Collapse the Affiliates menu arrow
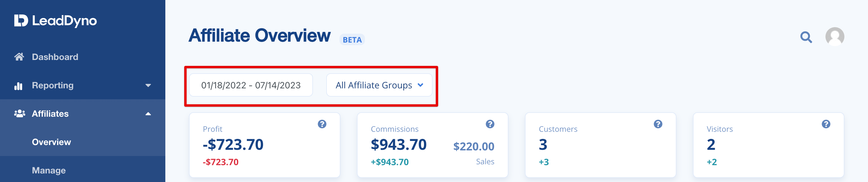Image resolution: width=868 pixels, height=182 pixels. 148,114
